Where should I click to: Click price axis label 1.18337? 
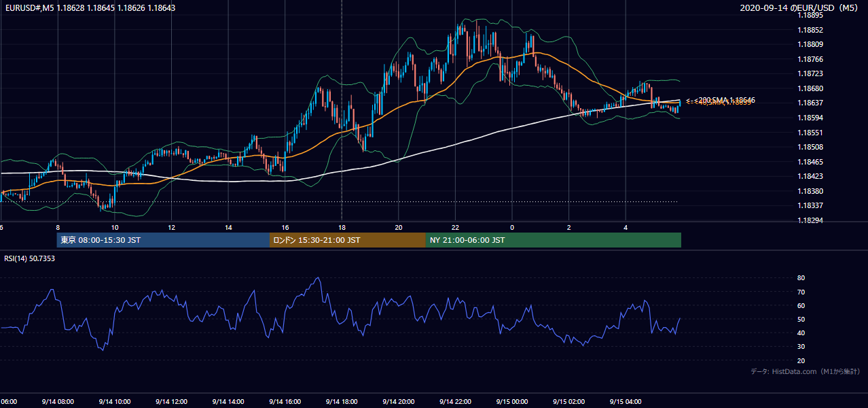[x=810, y=205]
